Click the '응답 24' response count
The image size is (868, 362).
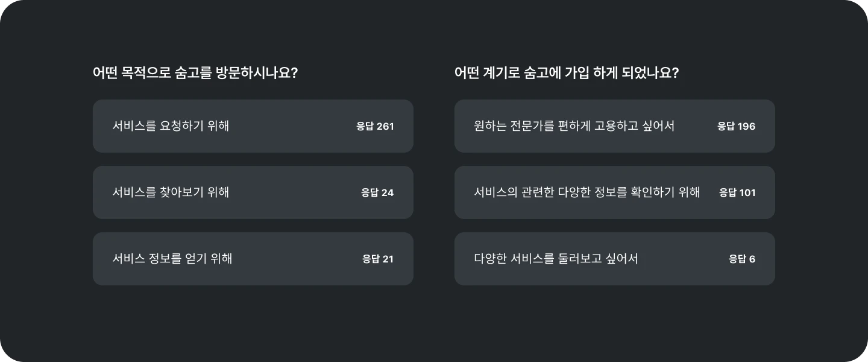point(377,192)
